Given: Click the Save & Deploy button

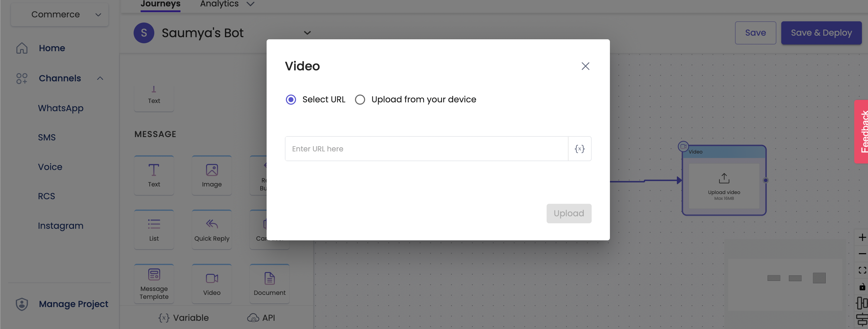Looking at the screenshot, I should coord(821,33).
